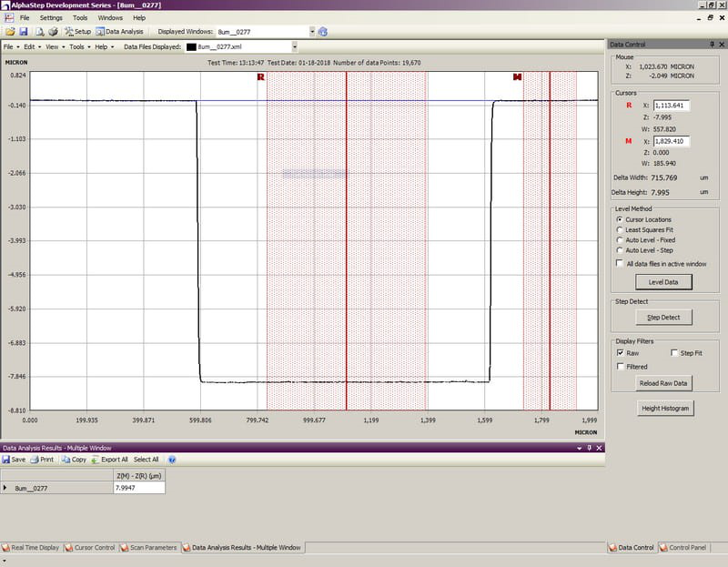This screenshot has height=567, width=728.
Task: Switch to the Scan Parameters tab
Action: tap(151, 548)
